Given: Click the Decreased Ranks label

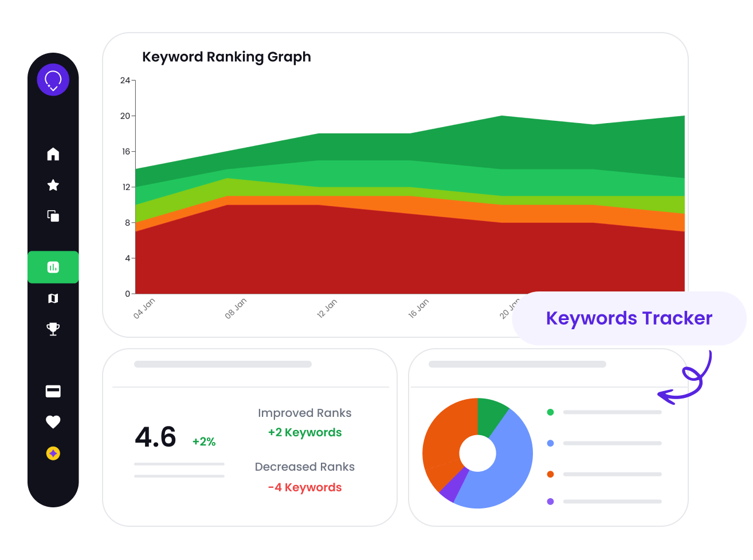Looking at the screenshot, I should [x=305, y=467].
